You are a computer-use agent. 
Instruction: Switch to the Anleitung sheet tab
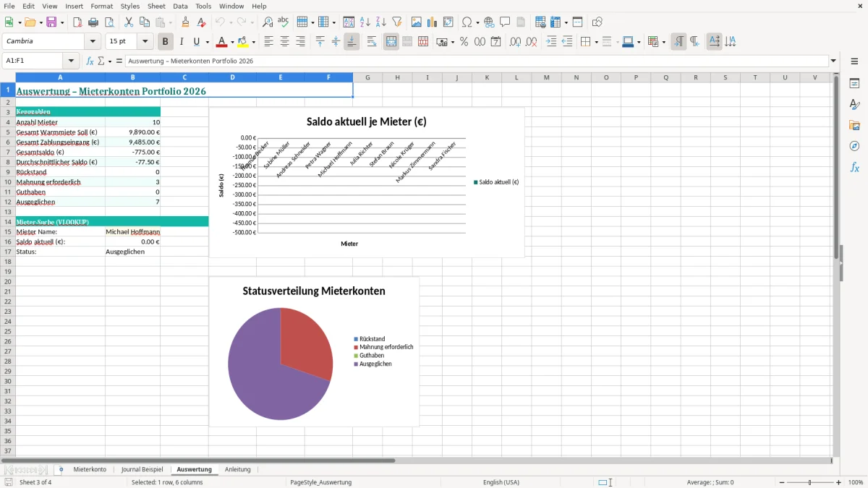[237, 470]
